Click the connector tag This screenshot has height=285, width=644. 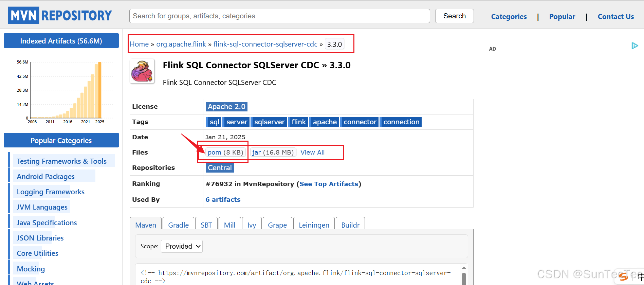pos(360,122)
